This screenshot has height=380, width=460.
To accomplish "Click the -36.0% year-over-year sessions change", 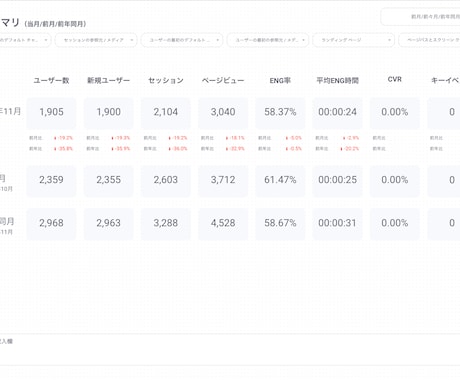I will [x=178, y=149].
